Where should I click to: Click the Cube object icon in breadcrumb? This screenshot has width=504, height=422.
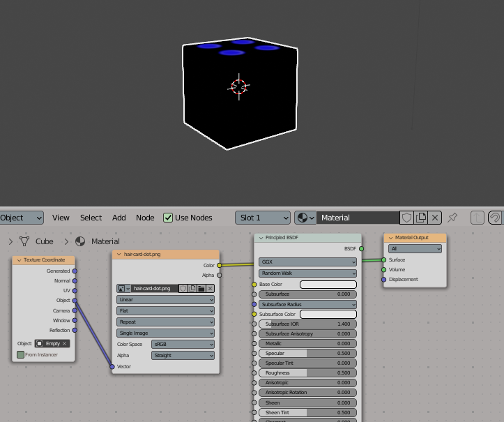pos(24,241)
